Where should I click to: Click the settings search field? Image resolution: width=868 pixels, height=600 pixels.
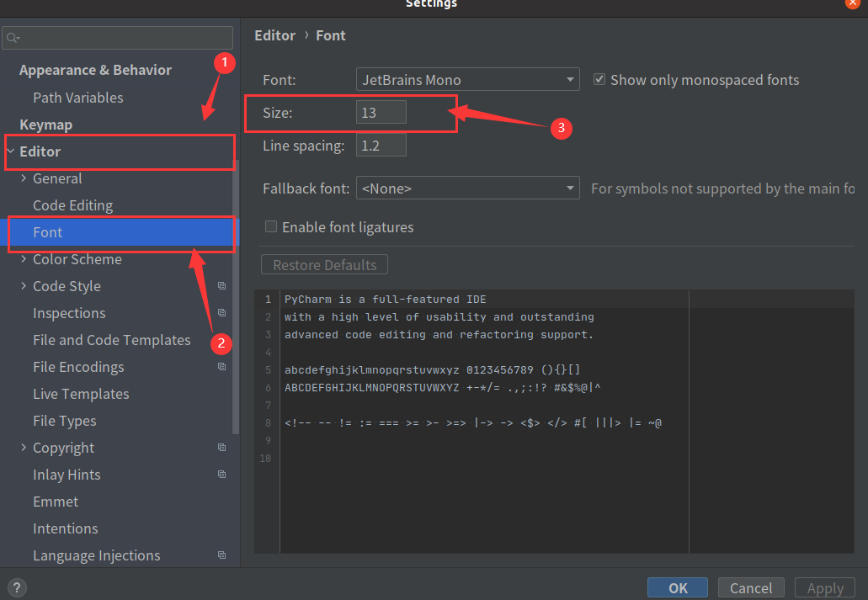tap(117, 38)
